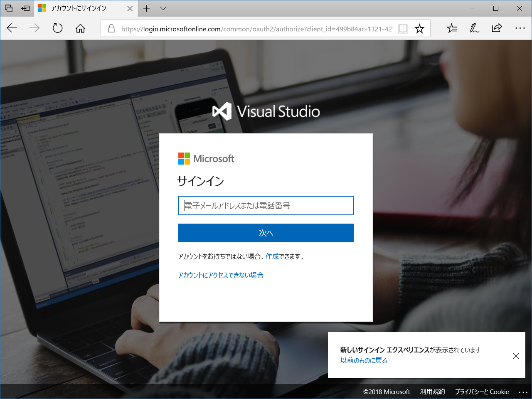Click the 次へ button
Screen dimensions: 532x399
click(x=266, y=233)
